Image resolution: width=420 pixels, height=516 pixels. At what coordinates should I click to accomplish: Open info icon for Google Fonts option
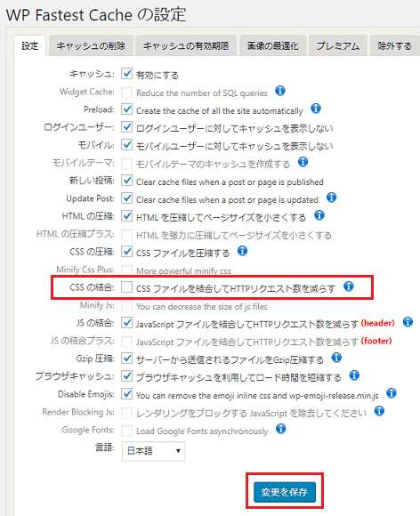pyautogui.click(x=280, y=429)
